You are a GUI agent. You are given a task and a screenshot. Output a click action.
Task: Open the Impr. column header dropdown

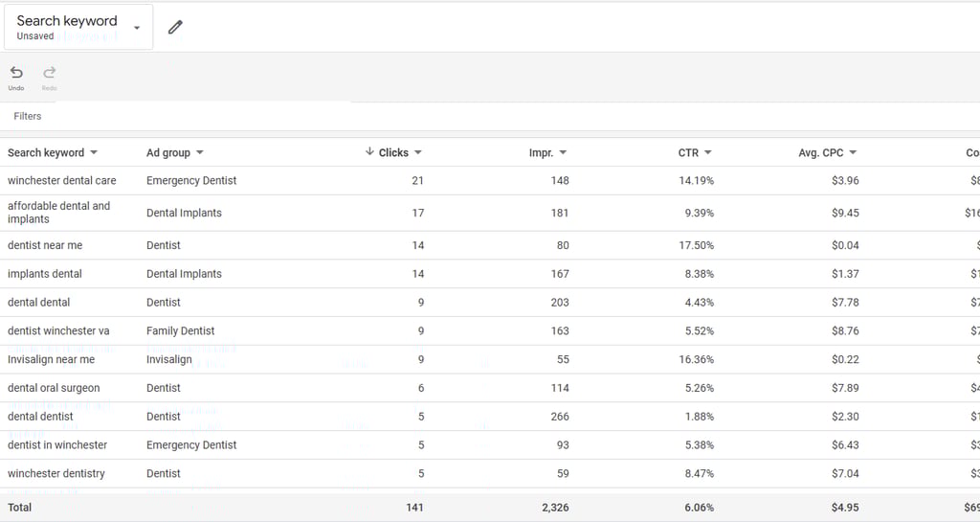563,153
